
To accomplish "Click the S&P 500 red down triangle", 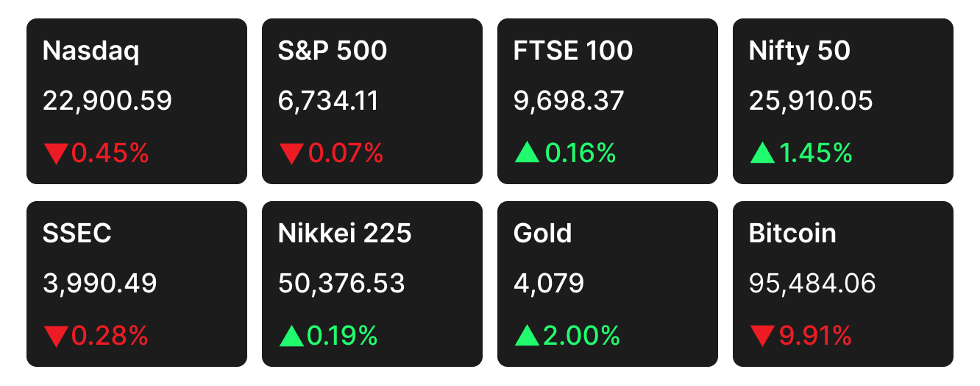I will 291,153.
